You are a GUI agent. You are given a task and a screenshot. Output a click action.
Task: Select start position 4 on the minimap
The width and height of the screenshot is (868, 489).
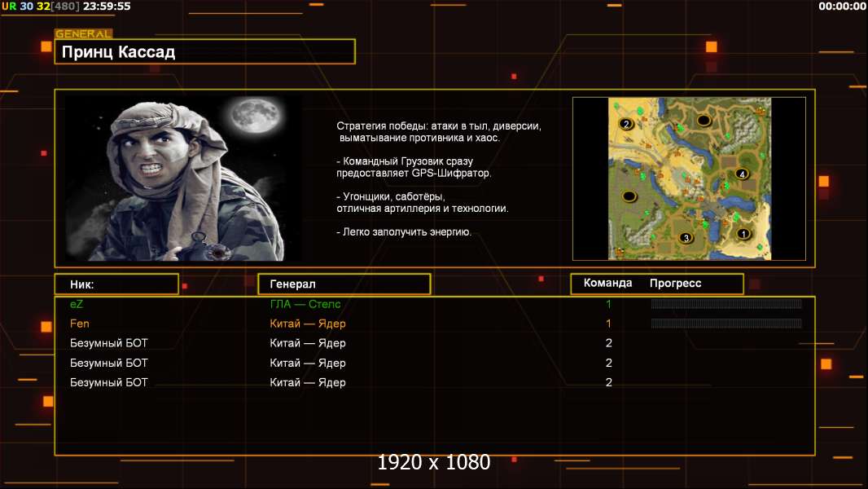742,174
